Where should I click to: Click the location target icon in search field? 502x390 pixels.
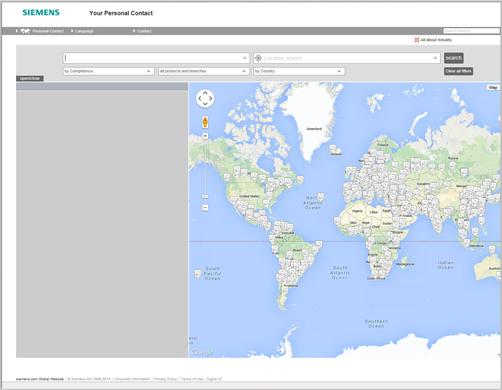(258, 58)
